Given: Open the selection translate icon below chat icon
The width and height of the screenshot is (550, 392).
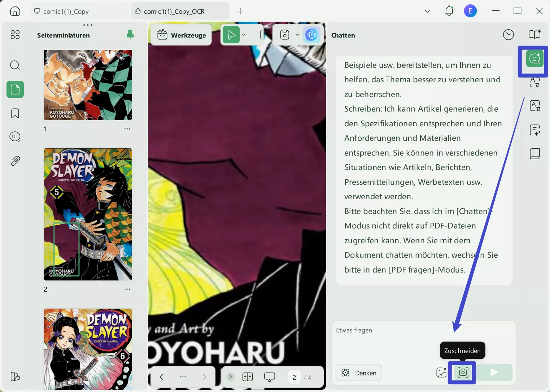Looking at the screenshot, I should pyautogui.click(x=535, y=82).
